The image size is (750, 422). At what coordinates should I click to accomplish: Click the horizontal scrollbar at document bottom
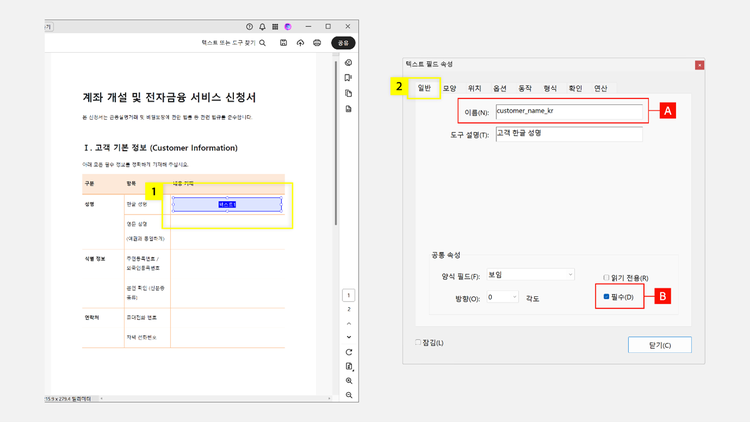tap(215, 398)
